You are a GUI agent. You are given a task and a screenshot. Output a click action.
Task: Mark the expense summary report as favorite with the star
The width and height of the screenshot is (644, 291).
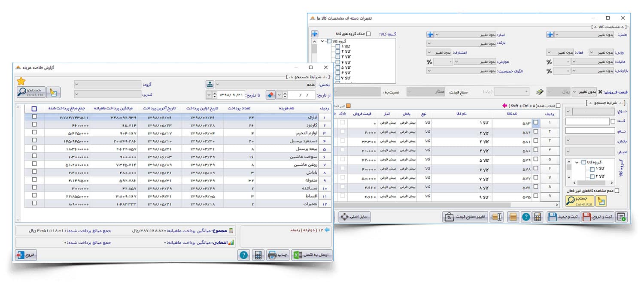tap(21, 81)
